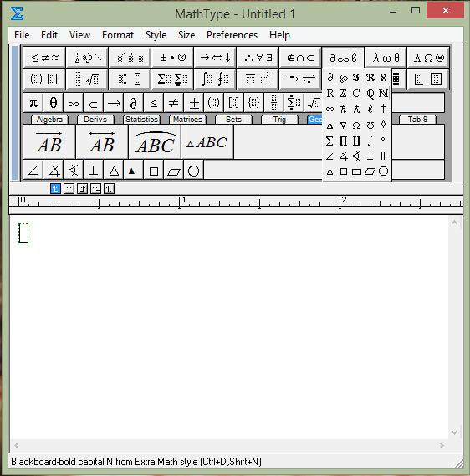
Task: Open the Format menu
Action: (x=118, y=35)
